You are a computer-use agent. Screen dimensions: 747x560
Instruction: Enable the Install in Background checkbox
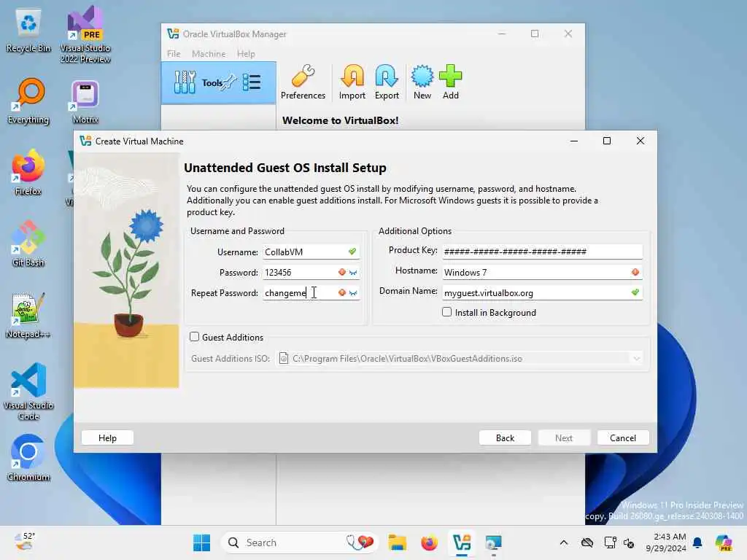pos(447,312)
